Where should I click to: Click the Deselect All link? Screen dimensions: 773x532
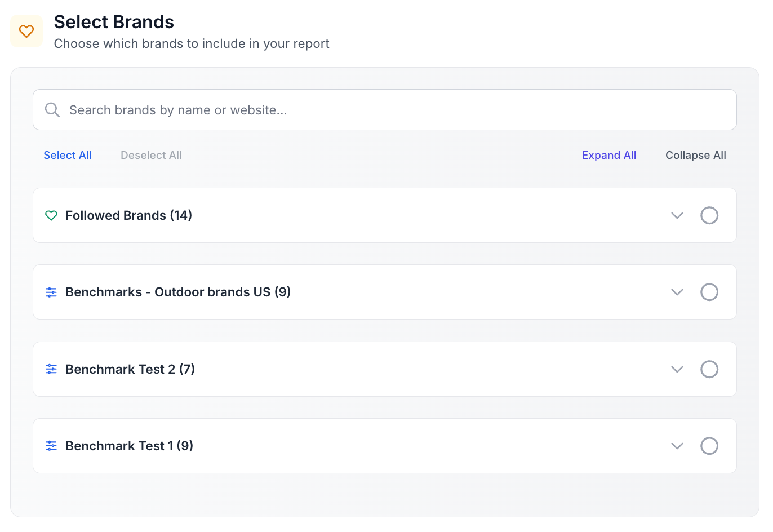click(x=151, y=155)
